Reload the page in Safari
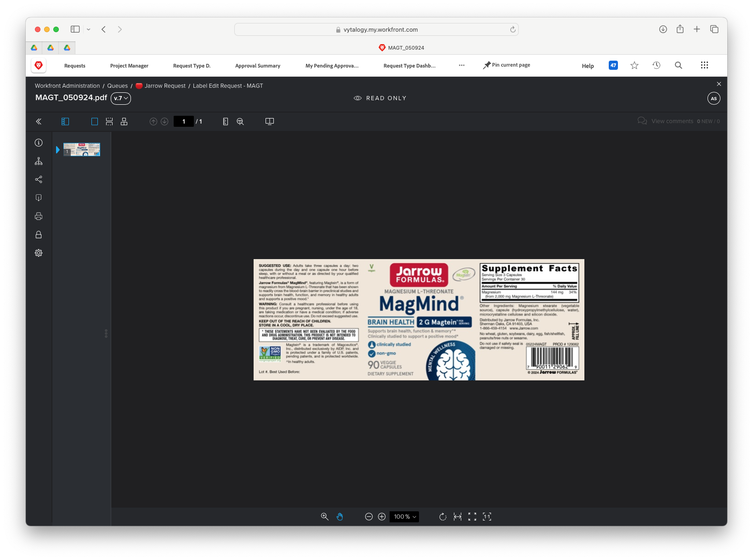The image size is (753, 560). click(x=513, y=29)
